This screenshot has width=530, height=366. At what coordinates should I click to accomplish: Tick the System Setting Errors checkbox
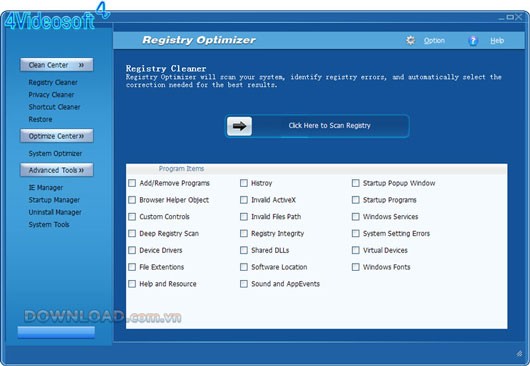(x=356, y=234)
